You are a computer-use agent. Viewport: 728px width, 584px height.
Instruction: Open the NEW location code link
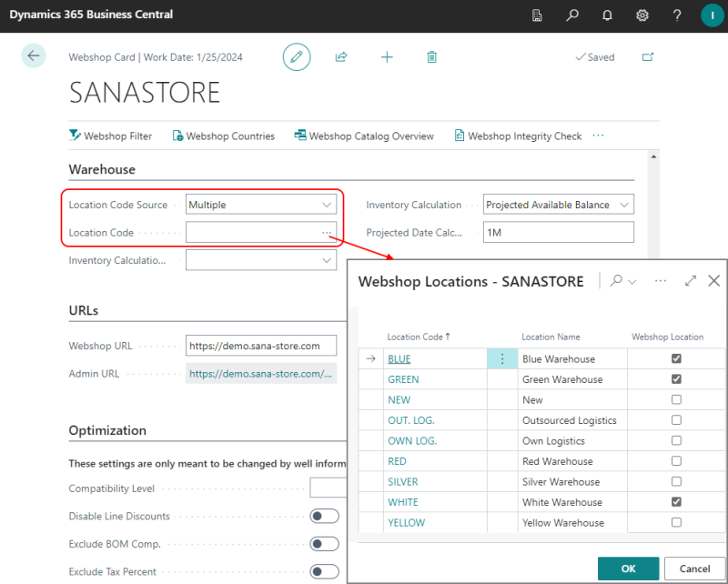[x=399, y=399]
